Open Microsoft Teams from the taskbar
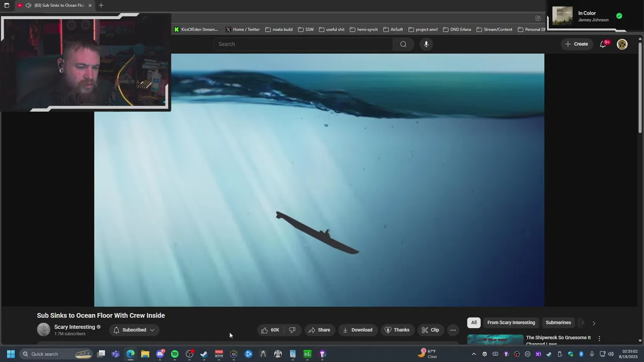This screenshot has width=644, height=362. pos(116,354)
